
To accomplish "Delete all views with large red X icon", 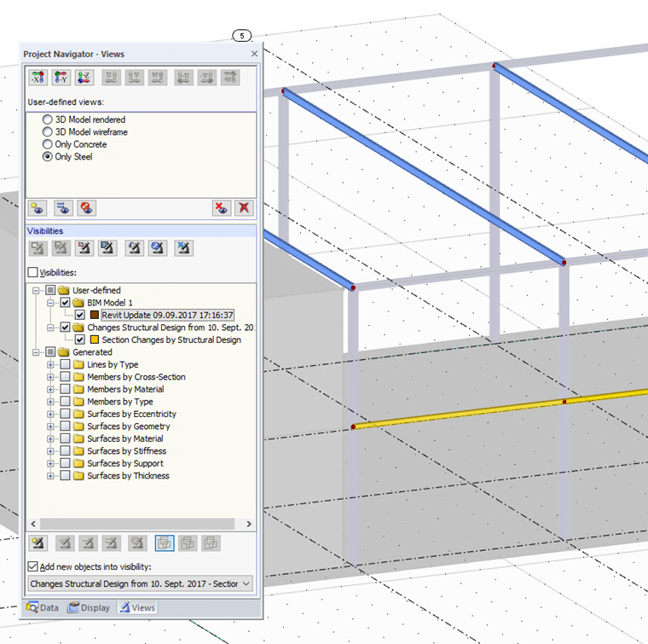I will pyautogui.click(x=244, y=208).
